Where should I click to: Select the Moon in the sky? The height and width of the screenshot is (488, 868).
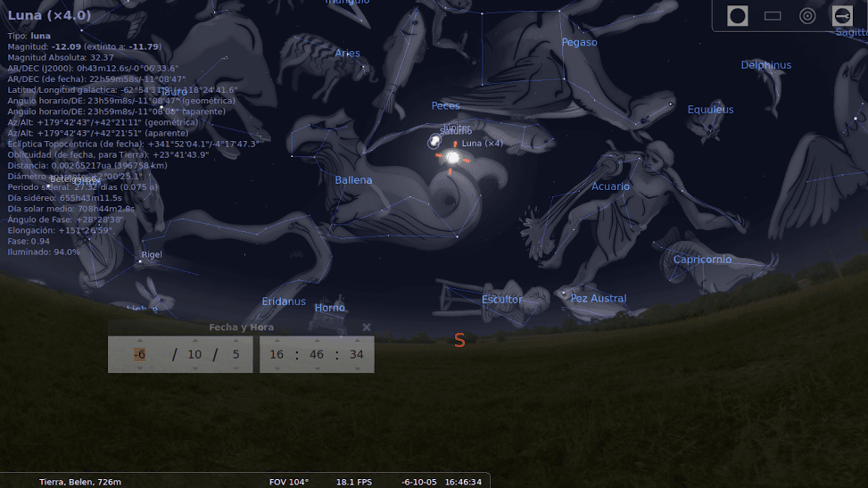click(x=452, y=157)
